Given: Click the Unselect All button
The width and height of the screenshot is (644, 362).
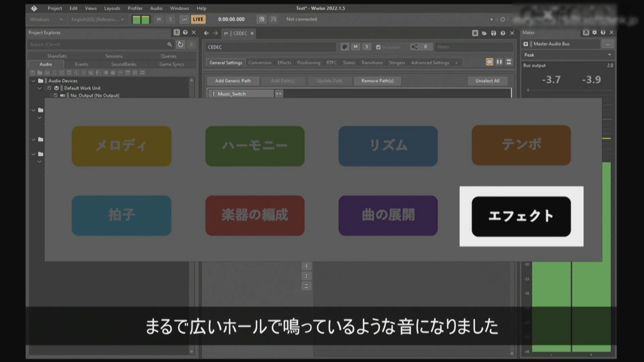Looking at the screenshot, I should pyautogui.click(x=487, y=81).
